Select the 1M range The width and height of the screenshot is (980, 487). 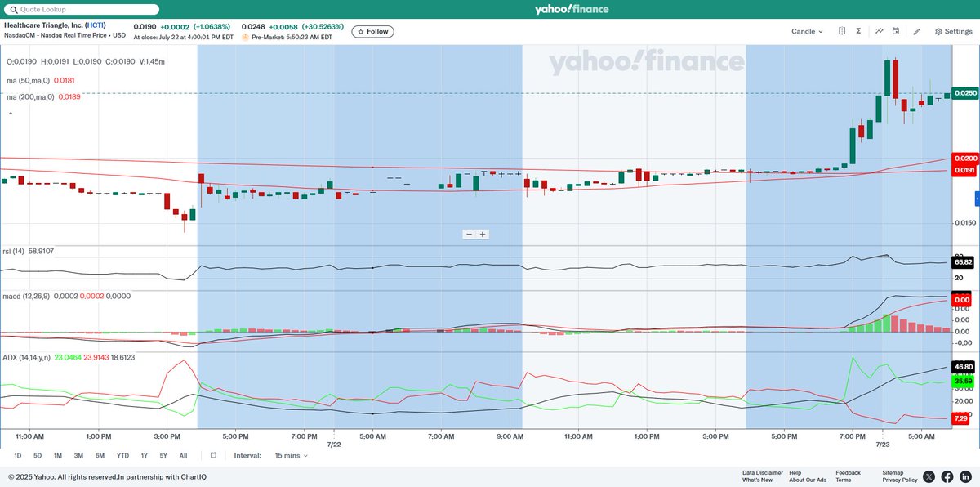[x=58, y=455]
